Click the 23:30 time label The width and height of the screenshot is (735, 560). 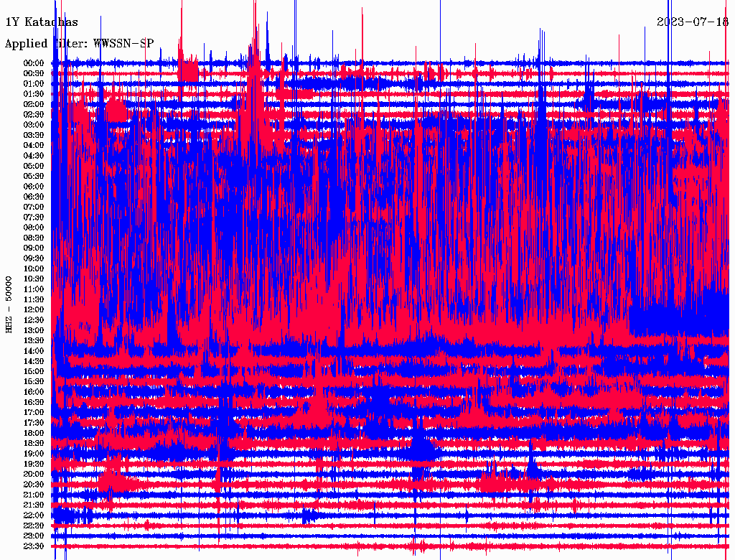(34, 546)
